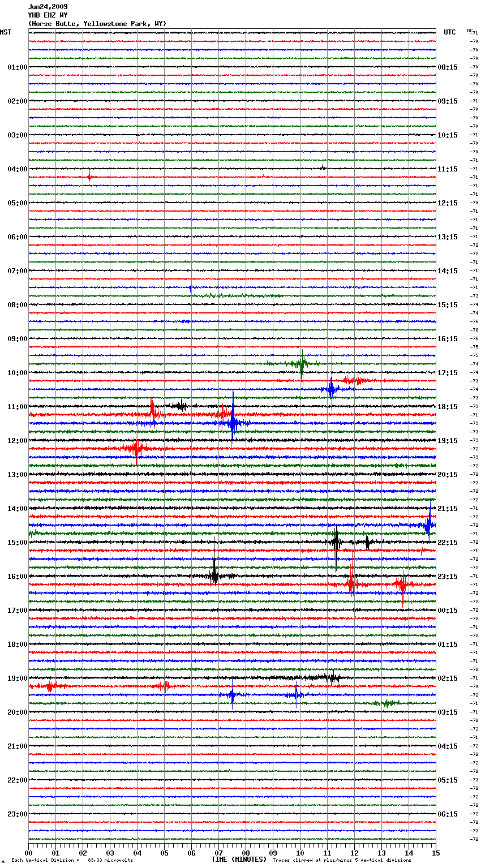Select the 02:15 UTC time label
The height and width of the screenshot is (868, 481).
448,678
